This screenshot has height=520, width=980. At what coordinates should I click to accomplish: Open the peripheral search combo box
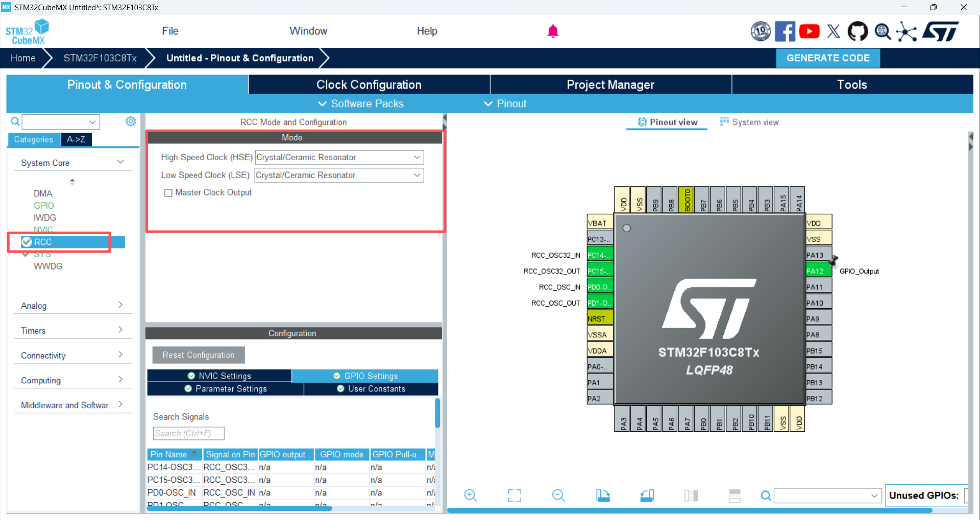[x=61, y=121]
